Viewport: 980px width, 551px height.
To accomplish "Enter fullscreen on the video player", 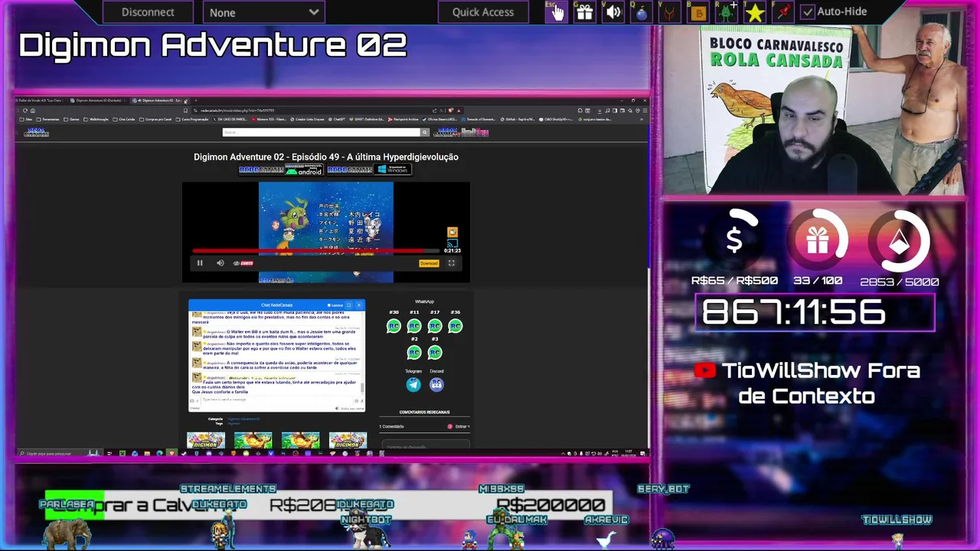I will point(452,263).
